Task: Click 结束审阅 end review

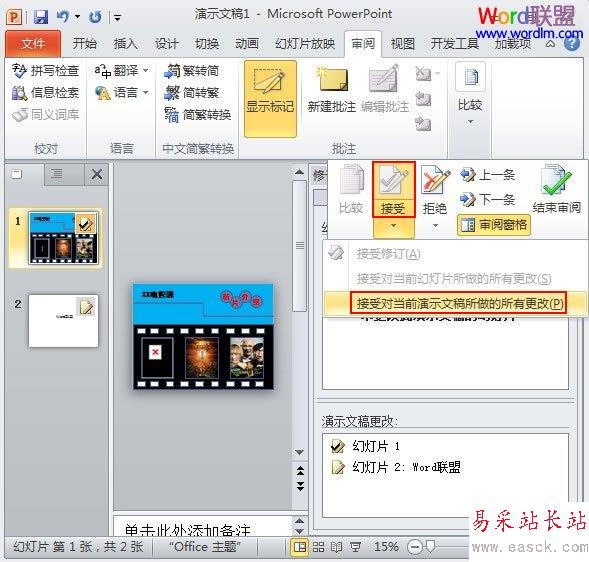Action: 556,189
